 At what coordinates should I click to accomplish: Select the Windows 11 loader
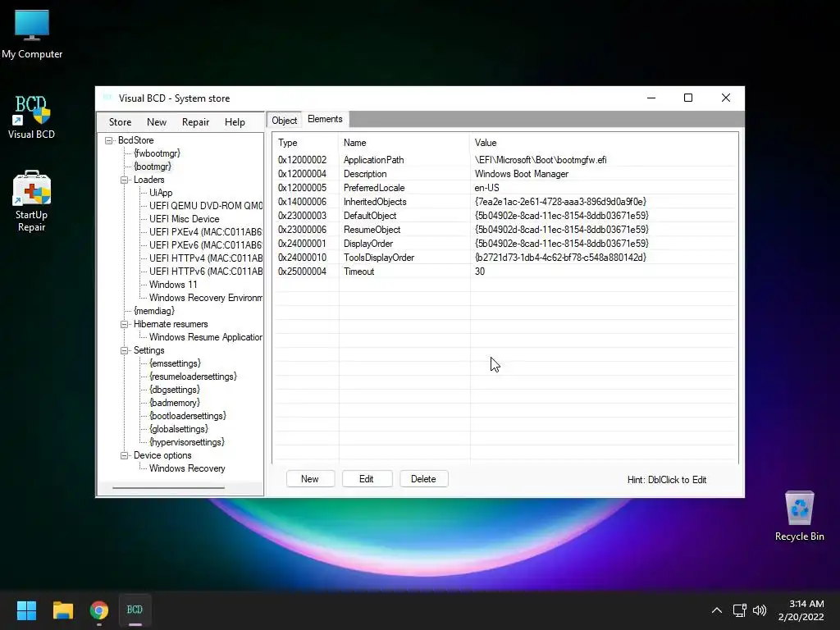tap(173, 285)
